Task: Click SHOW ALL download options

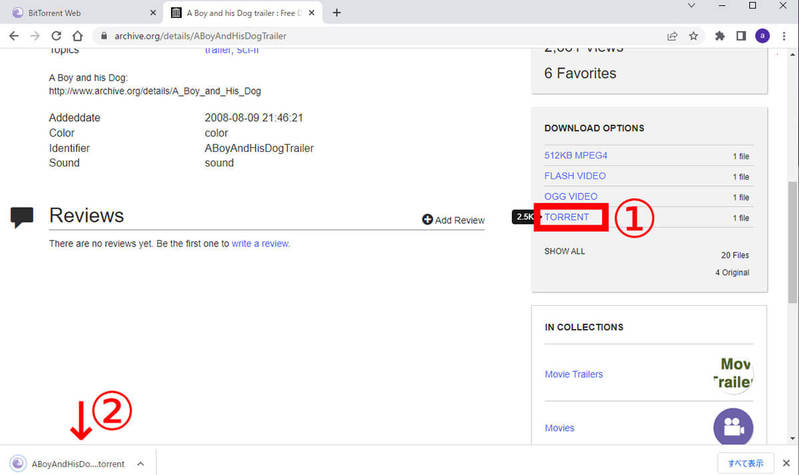Action: 565,251
